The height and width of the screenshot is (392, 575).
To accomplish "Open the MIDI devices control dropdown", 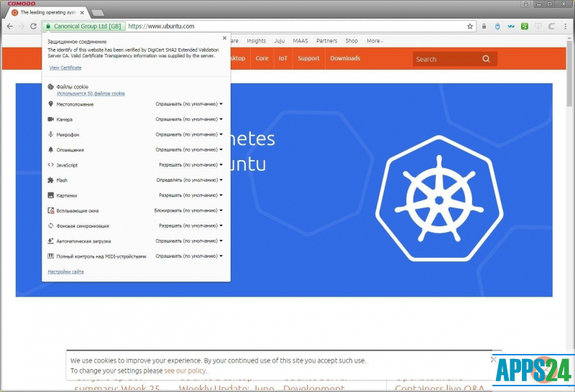I will (189, 256).
